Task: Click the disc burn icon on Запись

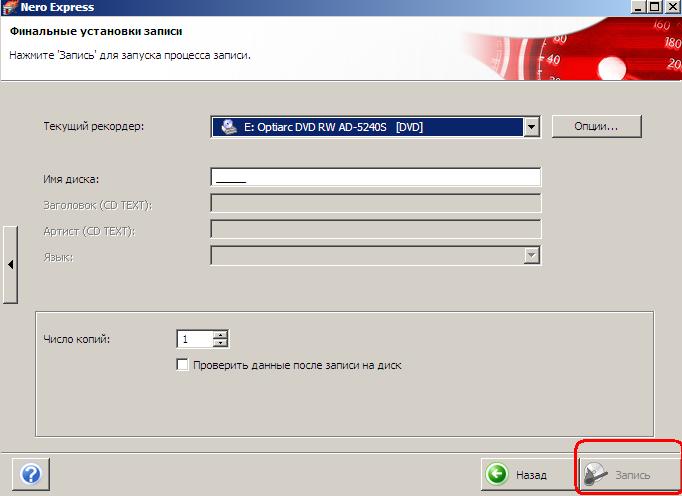Action: point(597,474)
